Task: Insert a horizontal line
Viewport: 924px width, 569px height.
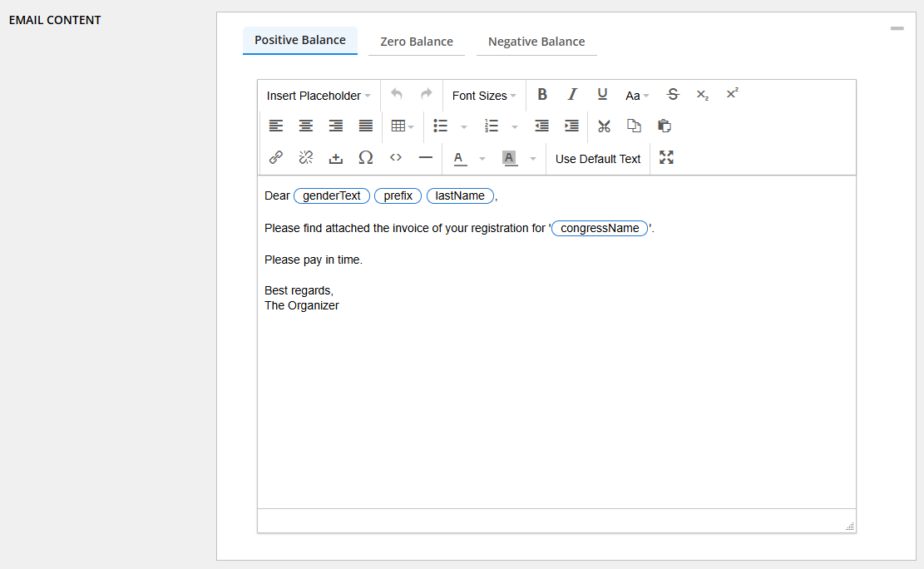Action: point(426,157)
